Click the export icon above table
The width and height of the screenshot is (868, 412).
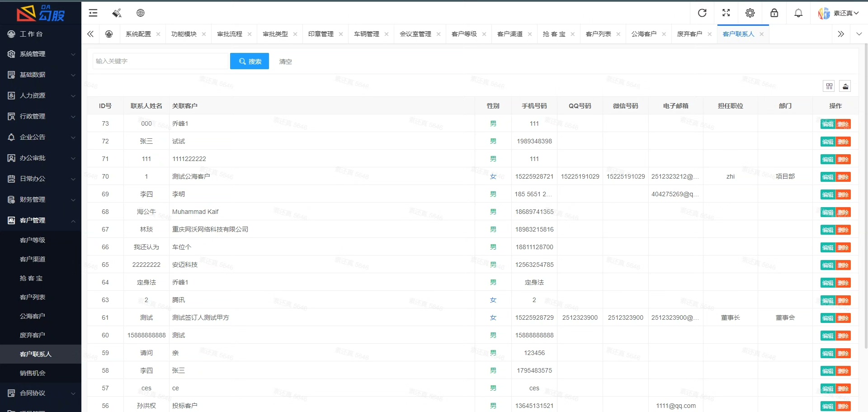845,86
